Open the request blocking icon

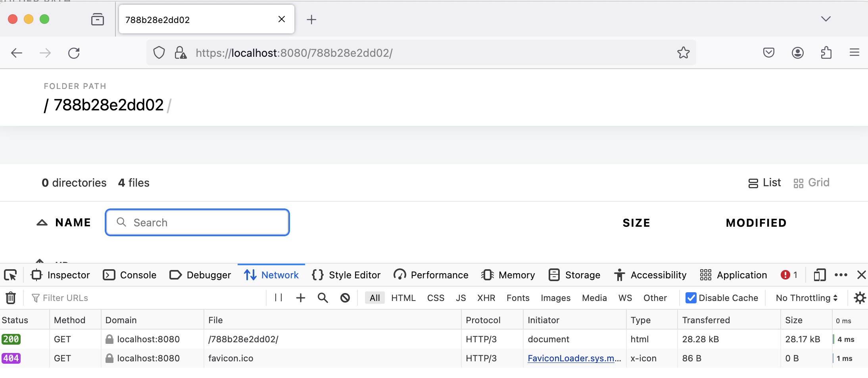[345, 298]
